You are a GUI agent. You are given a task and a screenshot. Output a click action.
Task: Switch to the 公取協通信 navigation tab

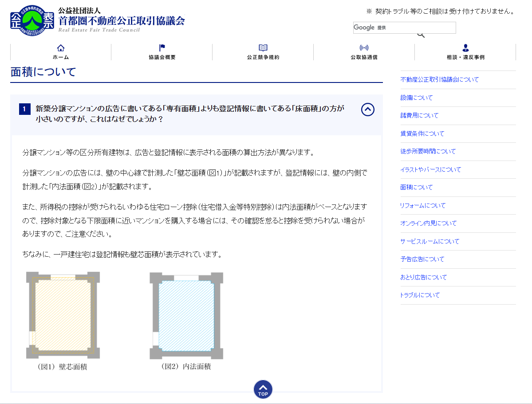click(364, 52)
